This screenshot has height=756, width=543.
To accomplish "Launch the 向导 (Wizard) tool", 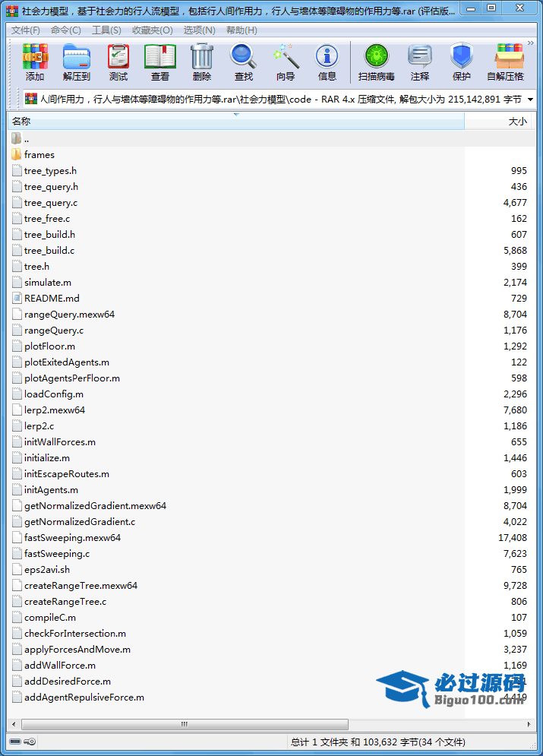I will [x=286, y=62].
